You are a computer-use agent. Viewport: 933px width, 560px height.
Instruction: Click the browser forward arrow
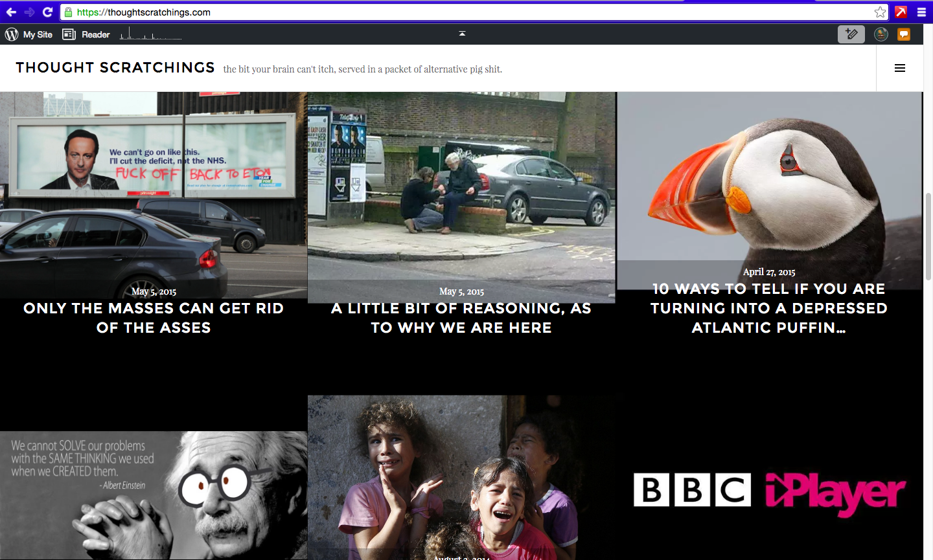(29, 12)
